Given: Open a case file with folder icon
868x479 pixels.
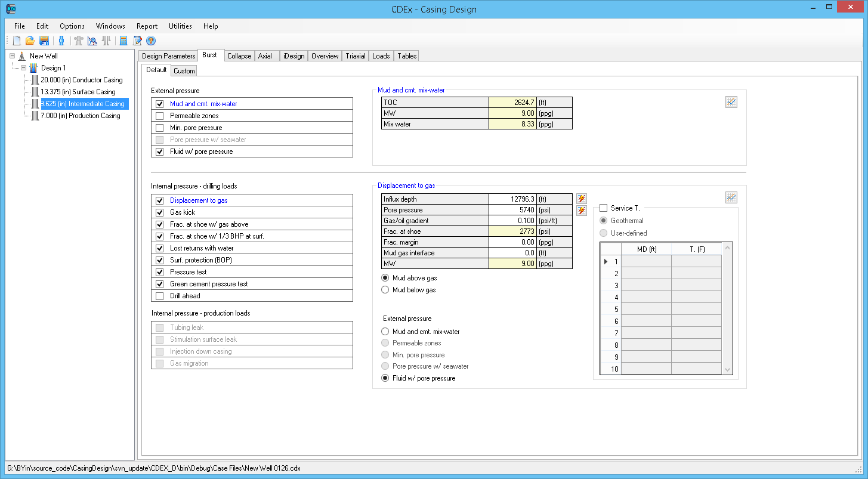Looking at the screenshot, I should click(x=30, y=41).
